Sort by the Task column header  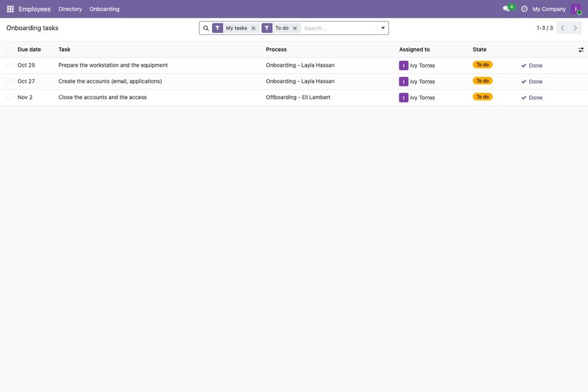[64, 50]
